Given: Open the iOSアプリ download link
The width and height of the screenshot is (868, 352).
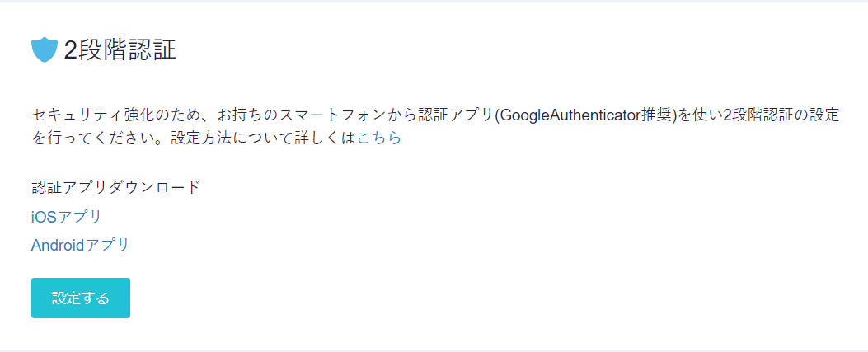Looking at the screenshot, I should (x=67, y=217).
